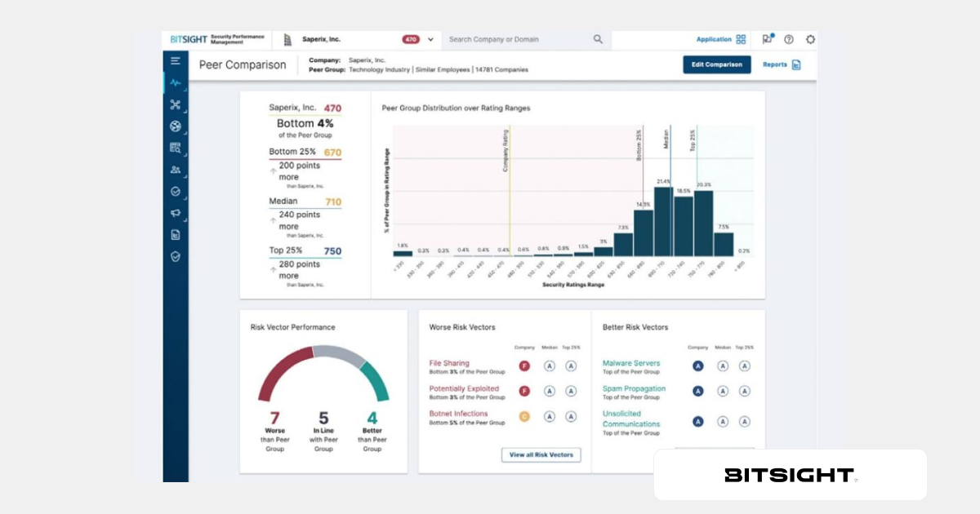This screenshot has width=980, height=514.
Task: Click the 14.5% histogram bar
Action: coord(644,233)
